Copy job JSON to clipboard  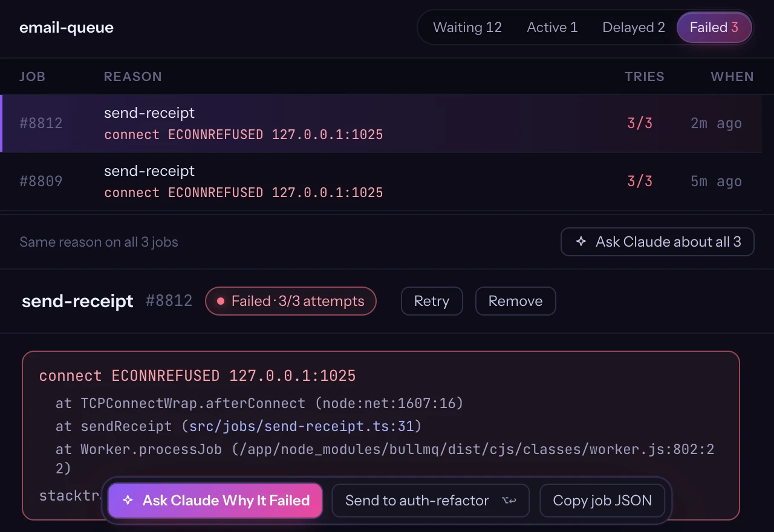(x=602, y=501)
